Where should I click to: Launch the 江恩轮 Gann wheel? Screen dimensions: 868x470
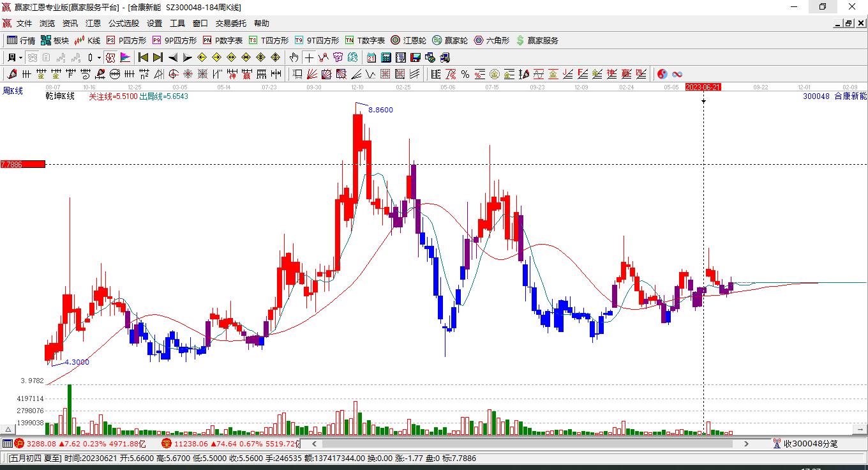(408, 40)
